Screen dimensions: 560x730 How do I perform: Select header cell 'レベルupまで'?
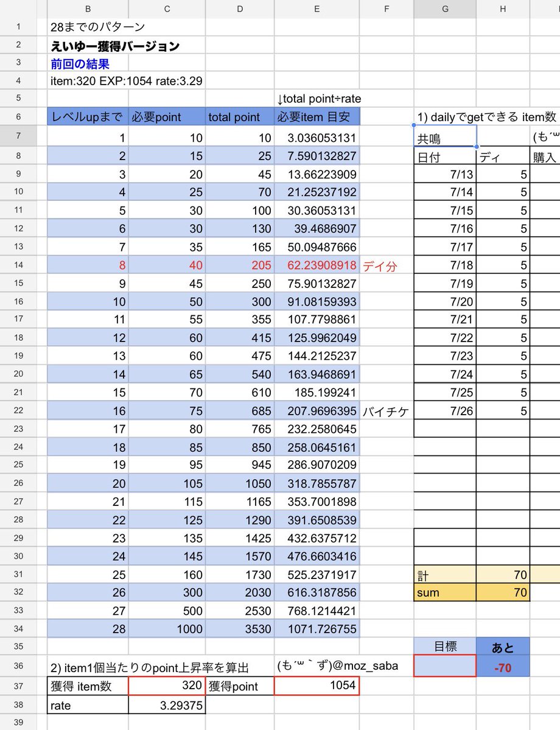coord(88,117)
